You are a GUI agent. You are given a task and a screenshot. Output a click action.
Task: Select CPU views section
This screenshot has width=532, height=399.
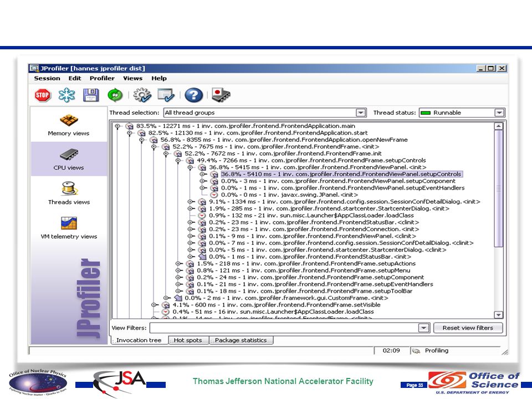click(x=69, y=159)
